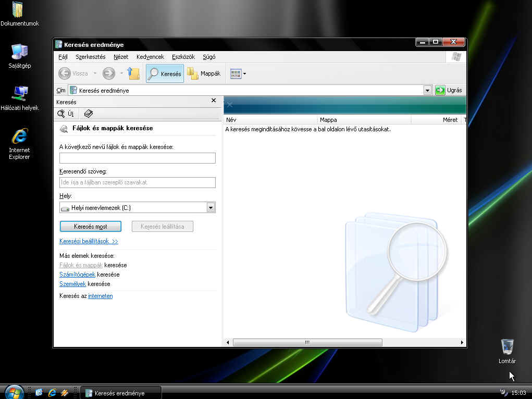Screen dimensions: 532x399
Task: Open the Fájl menu
Action: pyautogui.click(x=63, y=57)
